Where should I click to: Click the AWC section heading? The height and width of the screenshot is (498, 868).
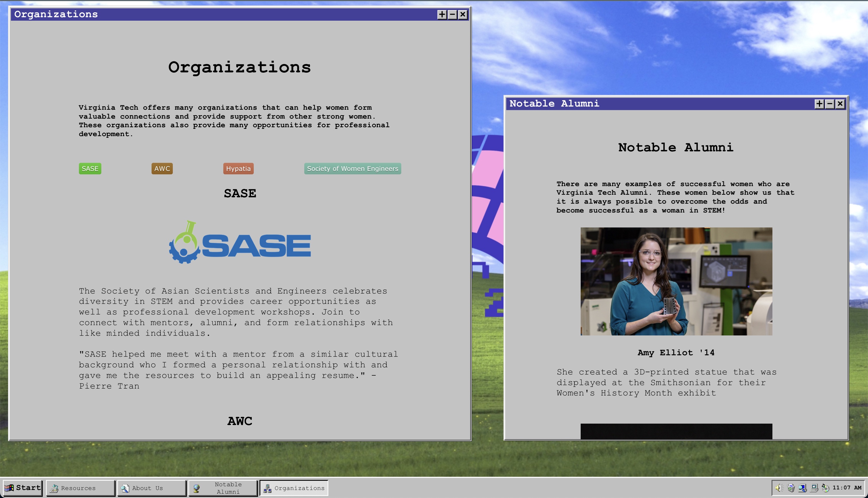pyautogui.click(x=240, y=421)
